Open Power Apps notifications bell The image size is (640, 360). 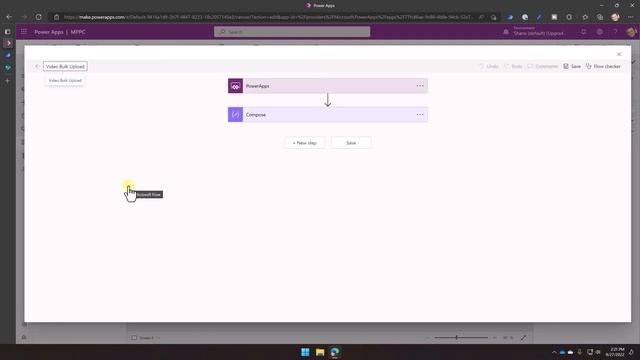(x=584, y=32)
